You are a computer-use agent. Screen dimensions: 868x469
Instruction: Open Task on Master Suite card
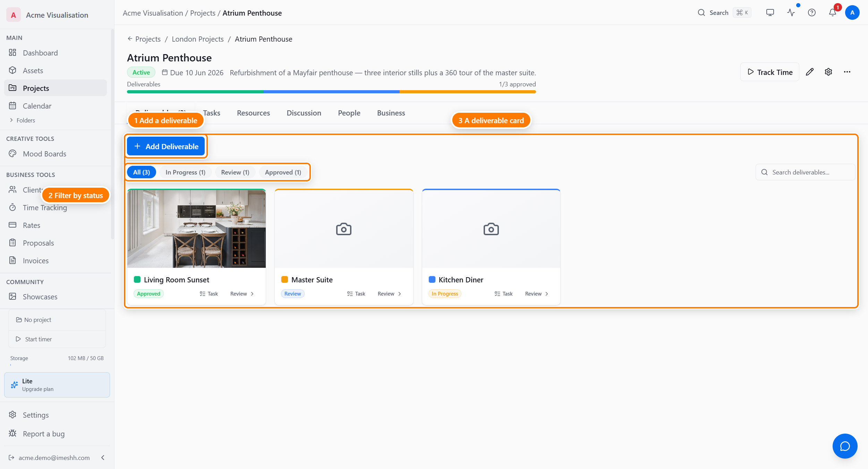click(x=356, y=294)
